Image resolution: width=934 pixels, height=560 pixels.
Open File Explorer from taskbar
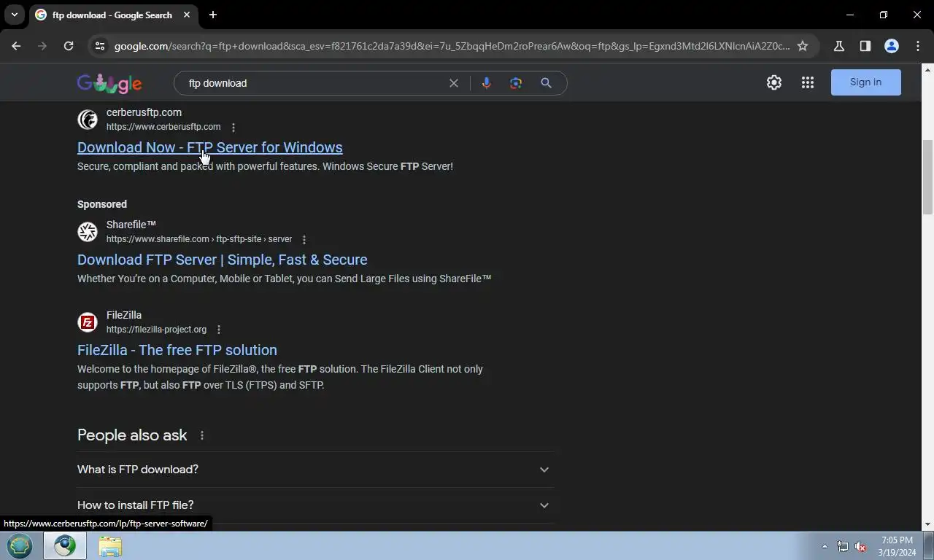pos(110,545)
